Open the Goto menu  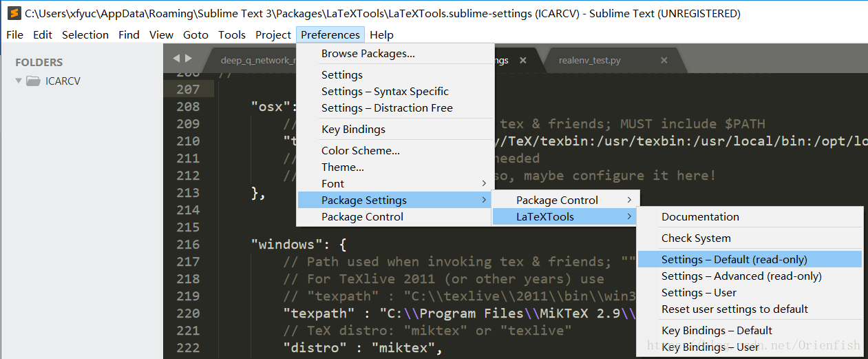coord(197,34)
